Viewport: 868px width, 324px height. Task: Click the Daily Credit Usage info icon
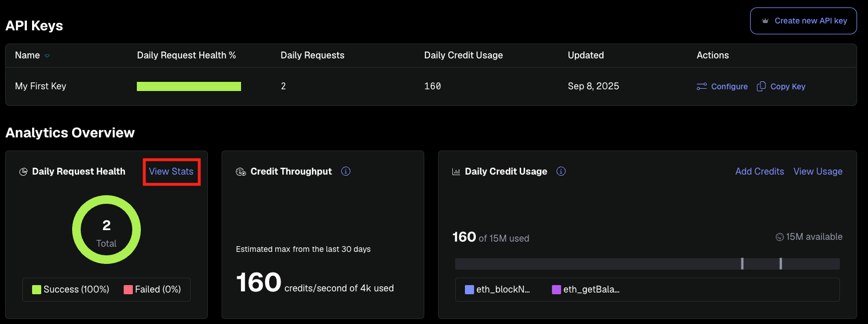pyautogui.click(x=561, y=171)
